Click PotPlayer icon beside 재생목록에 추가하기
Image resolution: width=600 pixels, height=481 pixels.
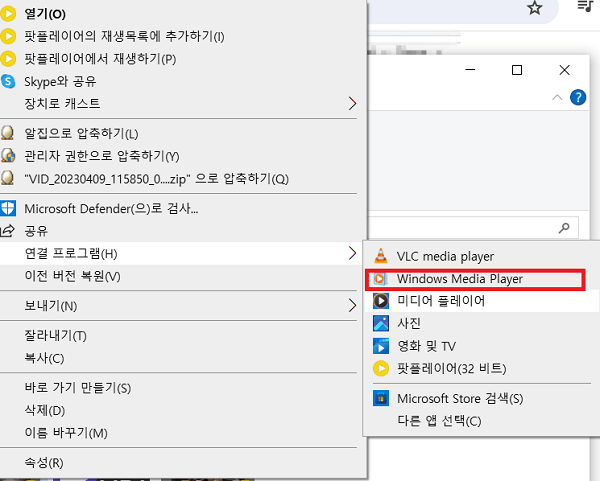8,36
